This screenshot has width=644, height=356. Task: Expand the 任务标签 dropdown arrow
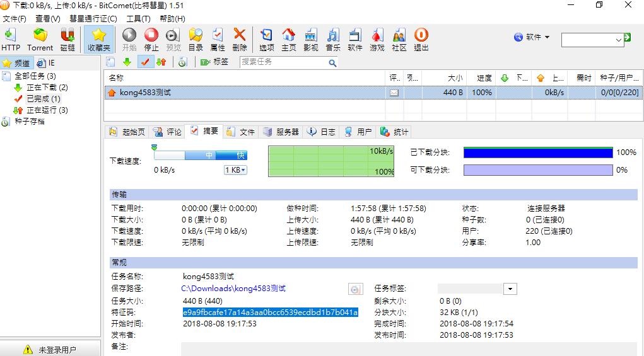510,289
